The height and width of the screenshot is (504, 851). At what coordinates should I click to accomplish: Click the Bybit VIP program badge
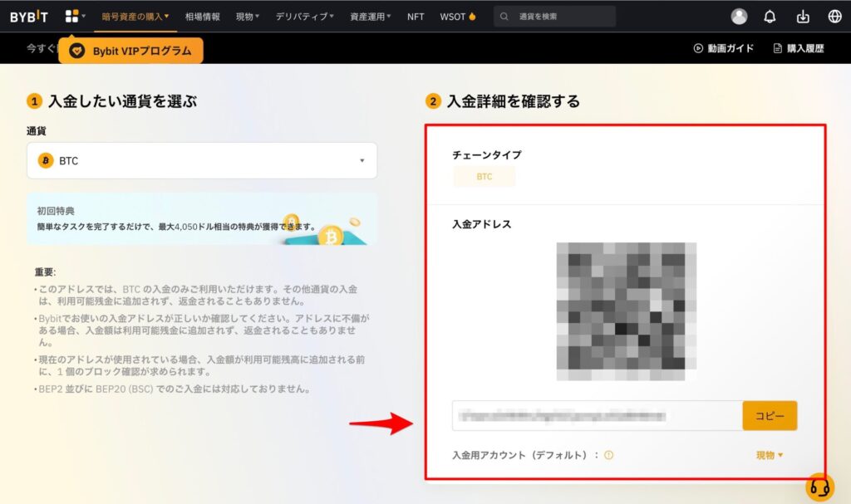coord(130,51)
